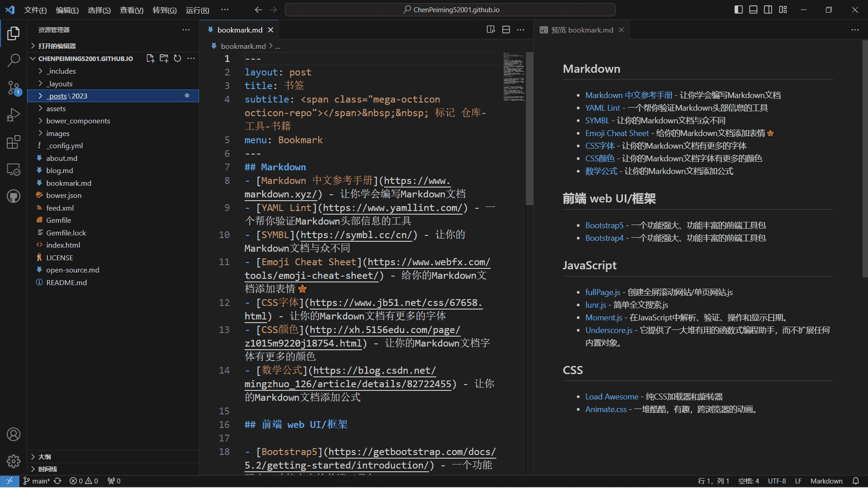Expand the Timeline section

tap(113, 469)
